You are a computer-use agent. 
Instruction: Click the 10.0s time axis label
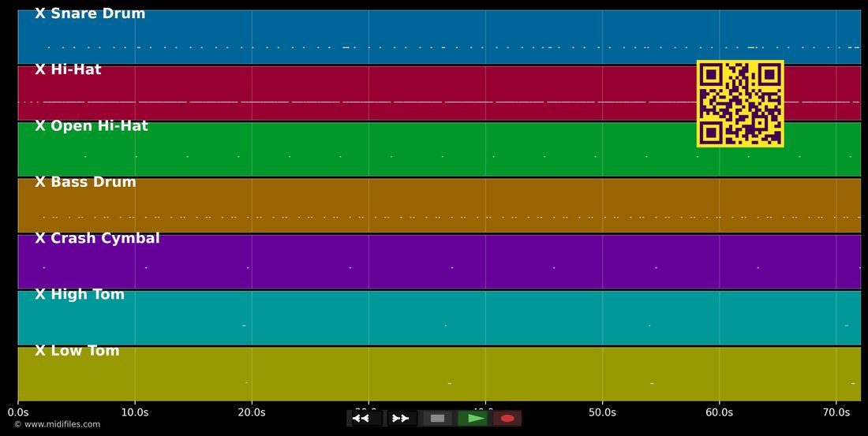134,412
